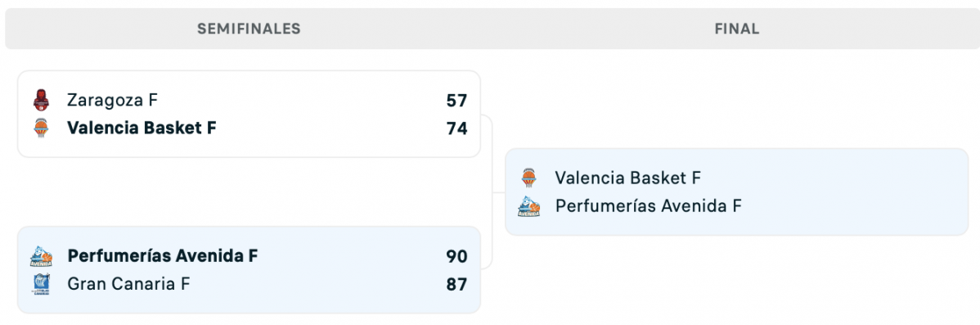The image size is (980, 325).
Task: Click Perfumerías Avenida F logo in semifinal card
Action: click(41, 256)
